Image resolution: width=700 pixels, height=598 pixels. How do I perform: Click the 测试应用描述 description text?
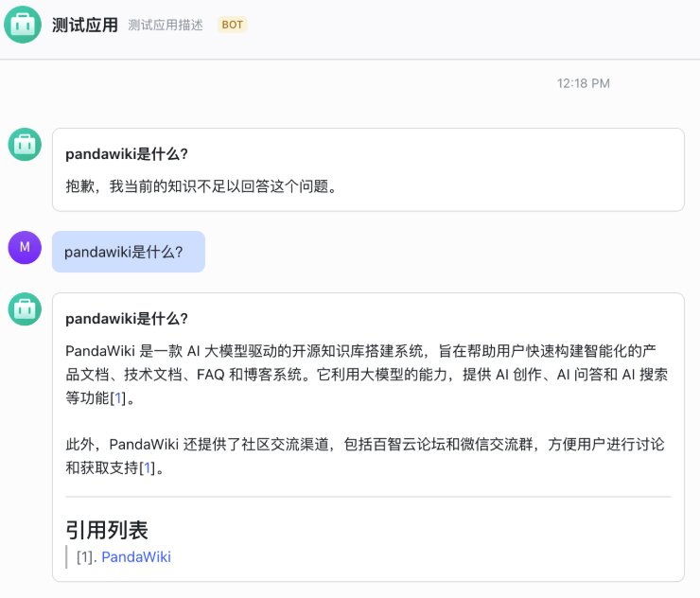166,25
